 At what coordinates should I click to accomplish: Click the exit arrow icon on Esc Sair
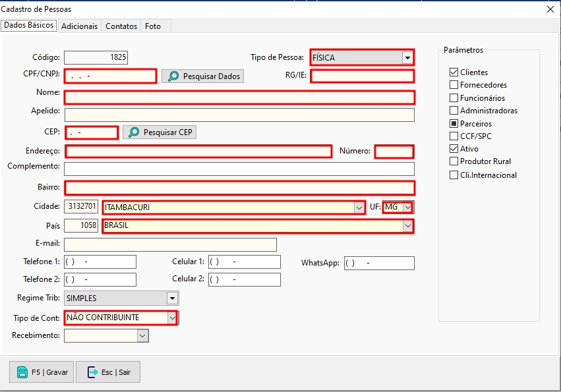[92, 372]
